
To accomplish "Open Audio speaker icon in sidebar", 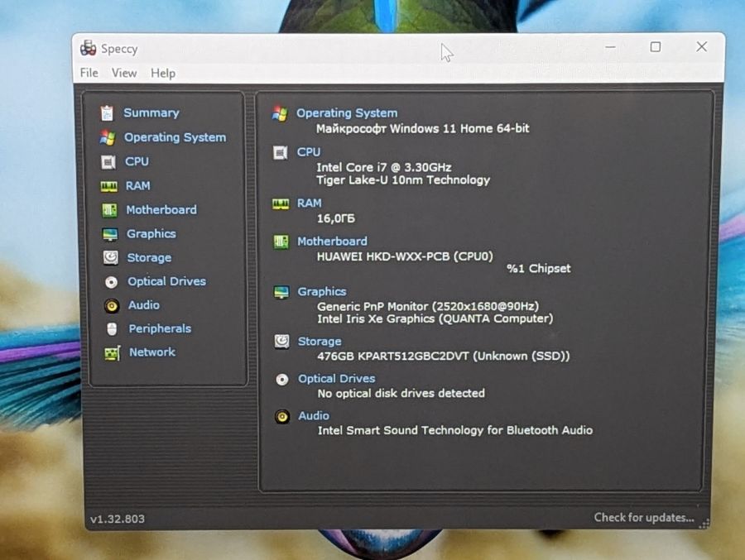I will (x=112, y=305).
